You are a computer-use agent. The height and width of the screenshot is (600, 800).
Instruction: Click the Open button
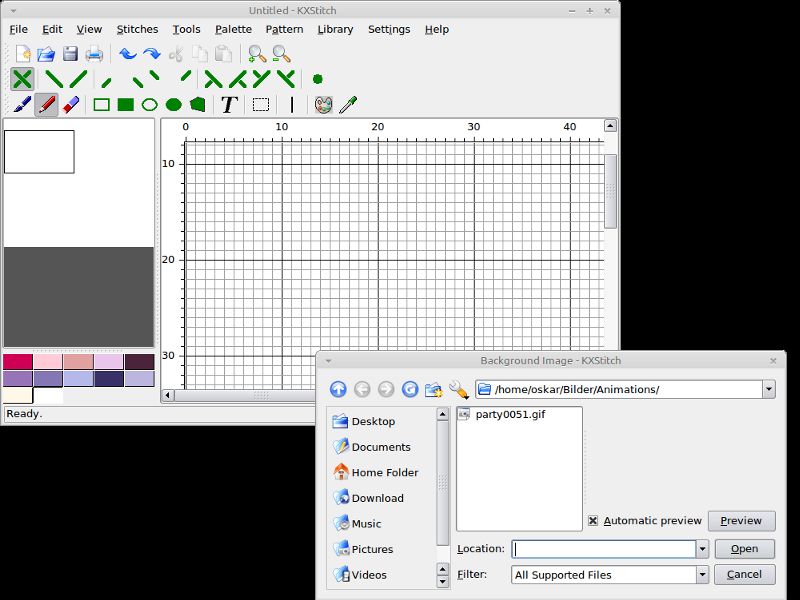pyautogui.click(x=744, y=548)
